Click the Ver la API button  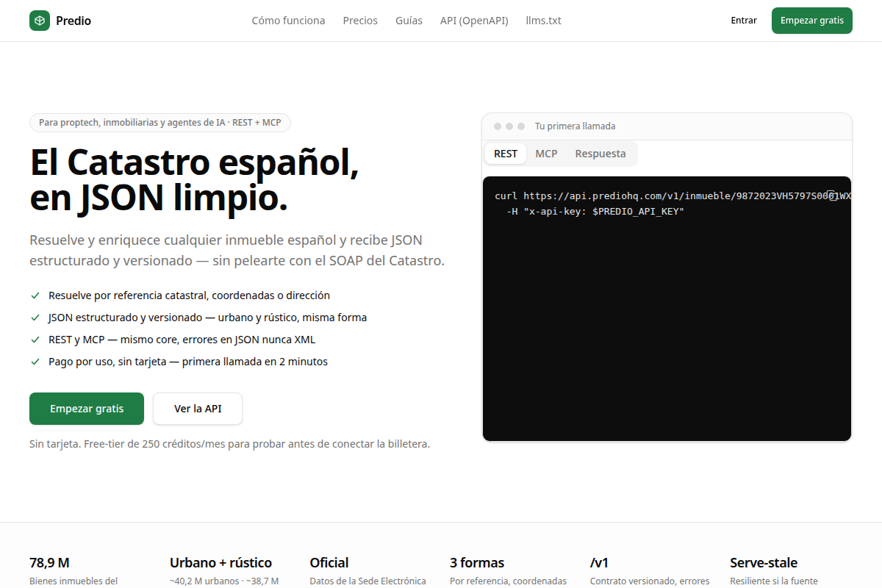tap(198, 409)
